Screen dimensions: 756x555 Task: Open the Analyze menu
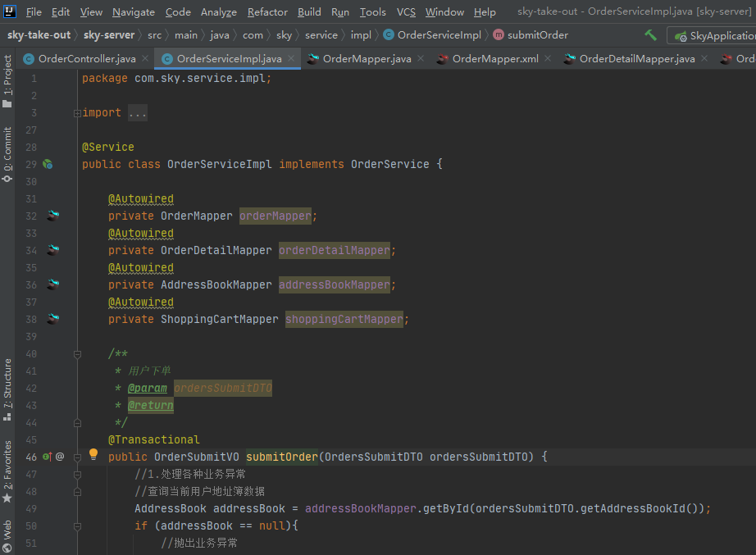point(218,12)
